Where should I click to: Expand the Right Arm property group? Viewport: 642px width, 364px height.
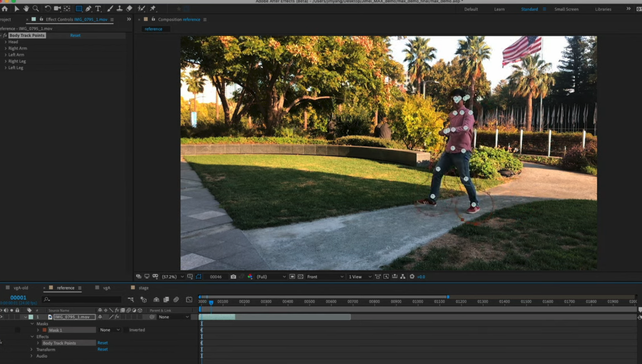tap(6, 49)
